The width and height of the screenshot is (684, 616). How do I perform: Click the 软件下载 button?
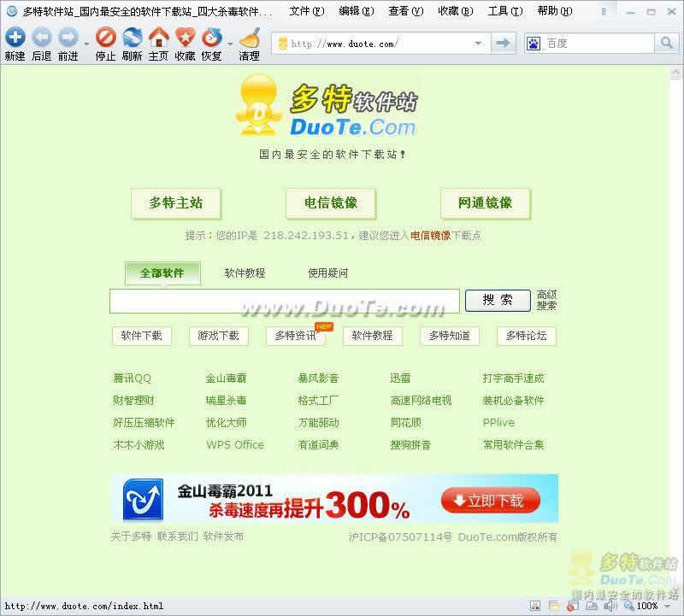tap(141, 336)
